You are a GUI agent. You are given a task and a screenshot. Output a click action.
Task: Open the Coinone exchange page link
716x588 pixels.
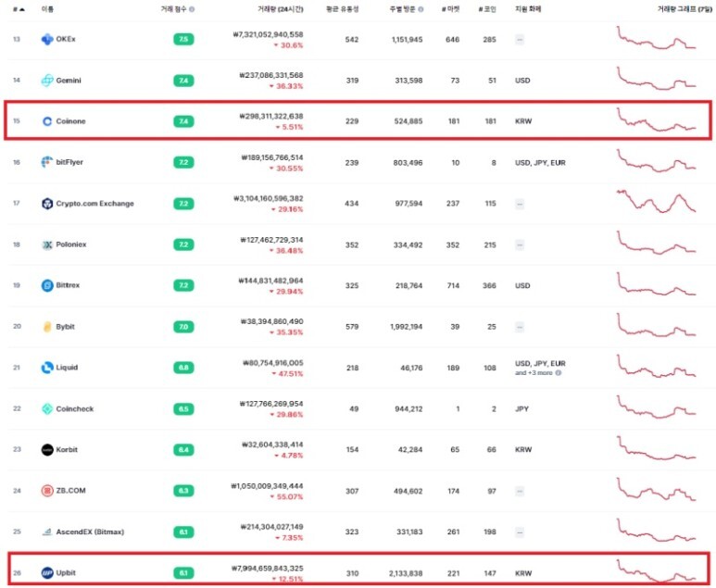pyautogui.click(x=70, y=121)
